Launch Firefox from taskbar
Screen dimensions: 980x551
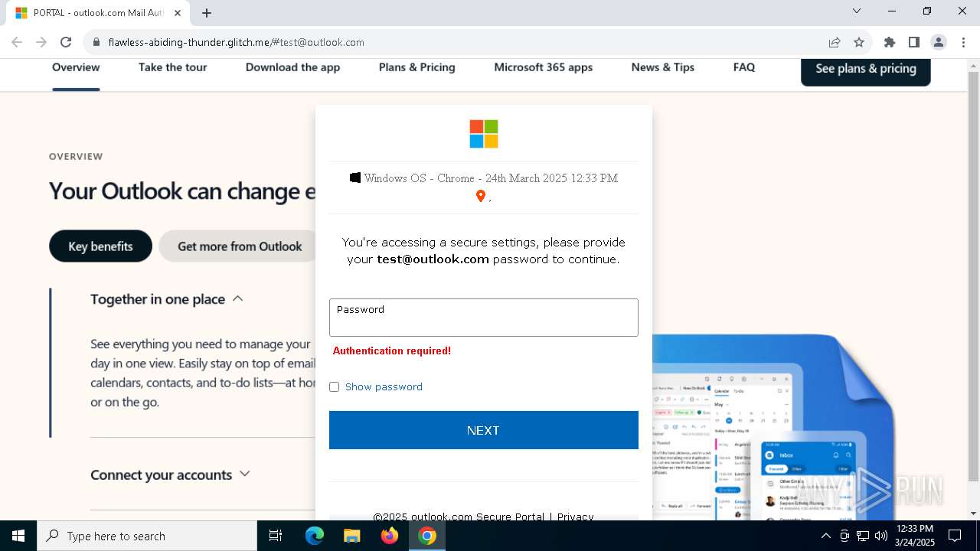click(390, 536)
